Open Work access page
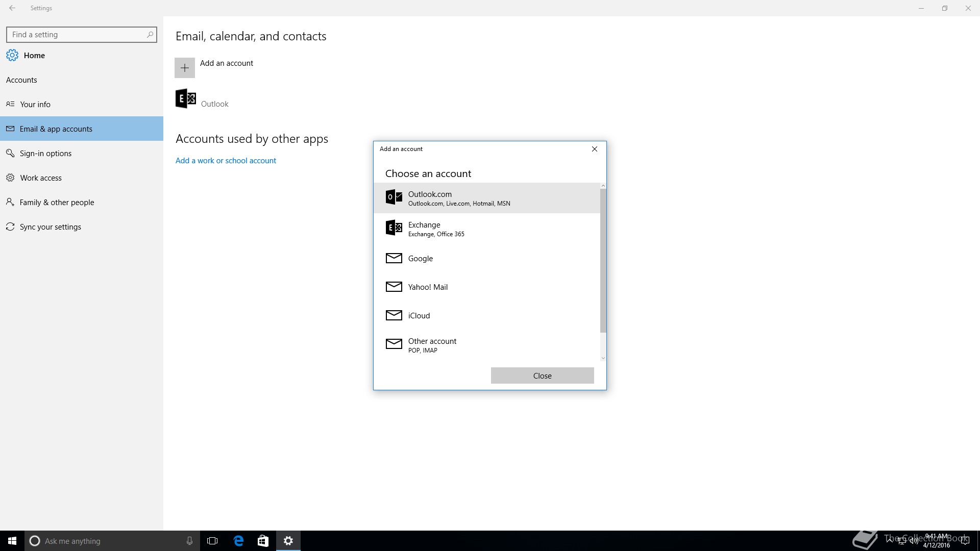980x551 pixels. pos(82,178)
